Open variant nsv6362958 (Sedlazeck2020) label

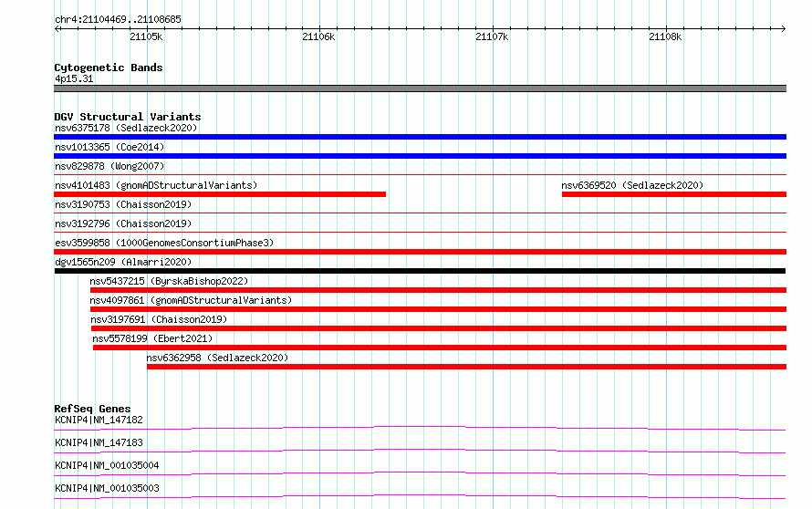tap(217, 358)
